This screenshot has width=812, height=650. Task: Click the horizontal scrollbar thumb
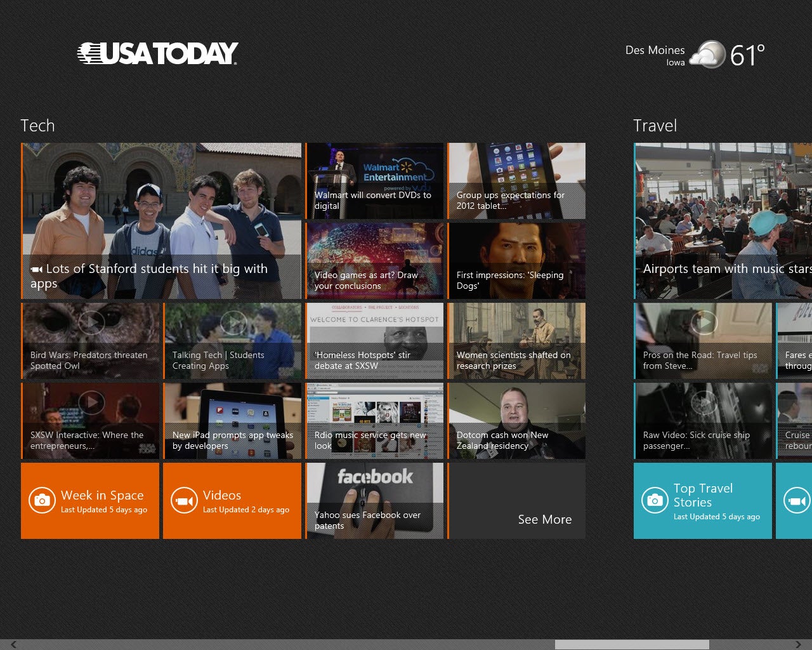click(x=632, y=644)
